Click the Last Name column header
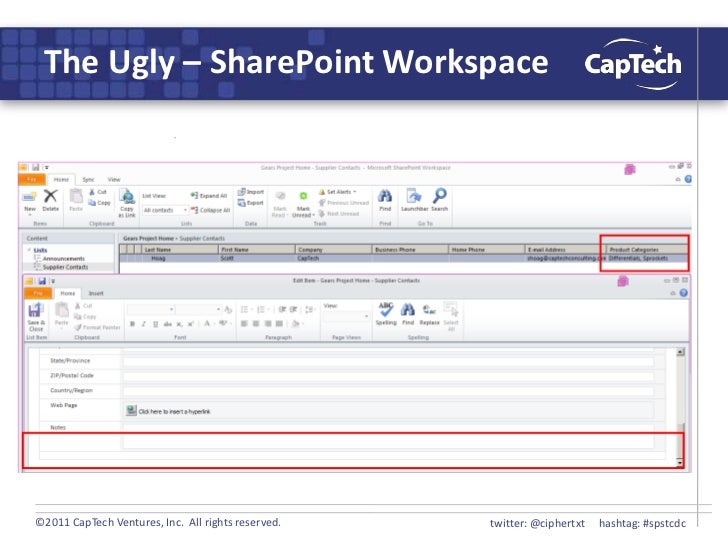Viewport: 728px width, 546px height. (180, 249)
